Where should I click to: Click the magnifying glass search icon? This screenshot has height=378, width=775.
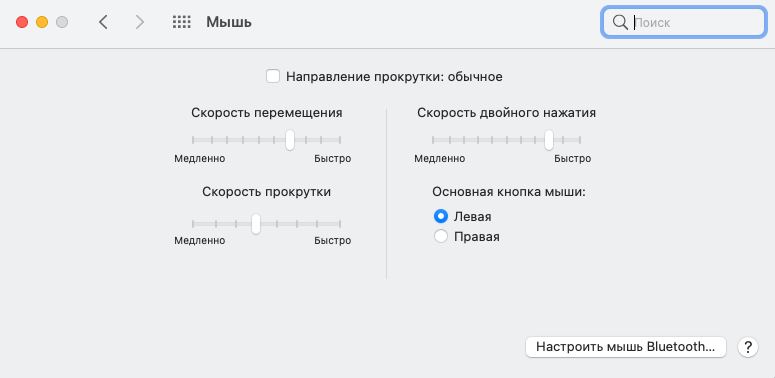[619, 22]
